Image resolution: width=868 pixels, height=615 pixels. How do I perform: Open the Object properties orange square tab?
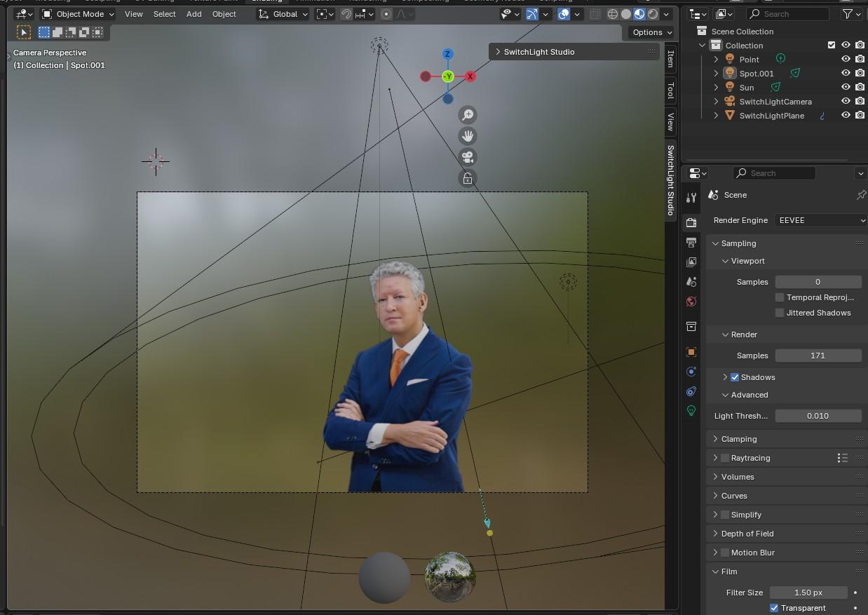pyautogui.click(x=691, y=352)
